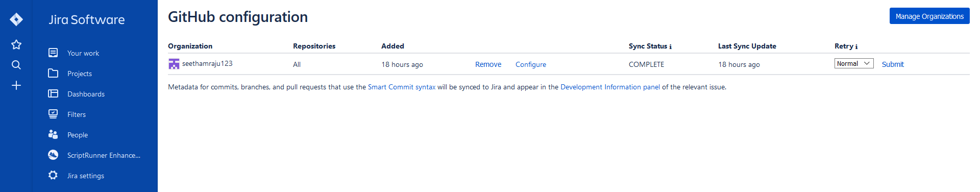The width and height of the screenshot is (980, 192).
Task: Click the Added column header
Action: point(393,46)
